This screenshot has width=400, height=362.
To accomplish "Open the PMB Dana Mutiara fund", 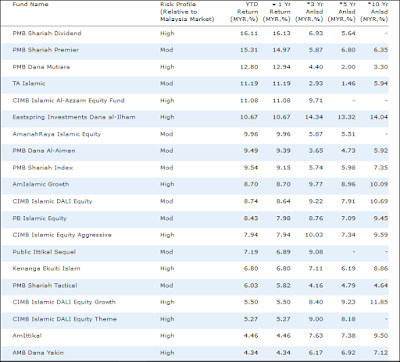I will [x=41, y=67].
